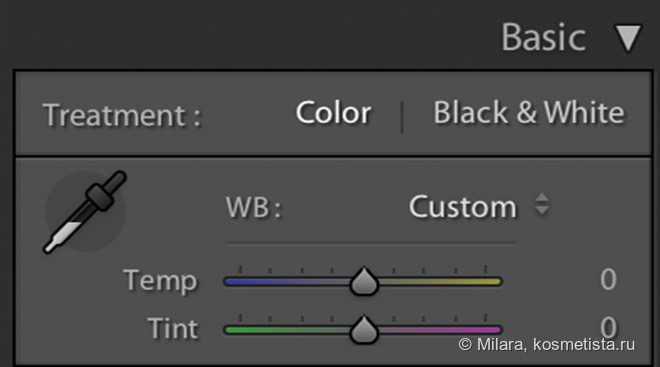Click the magenta end of Tint slider
Viewport: 660px width, 367px height.
click(488, 330)
